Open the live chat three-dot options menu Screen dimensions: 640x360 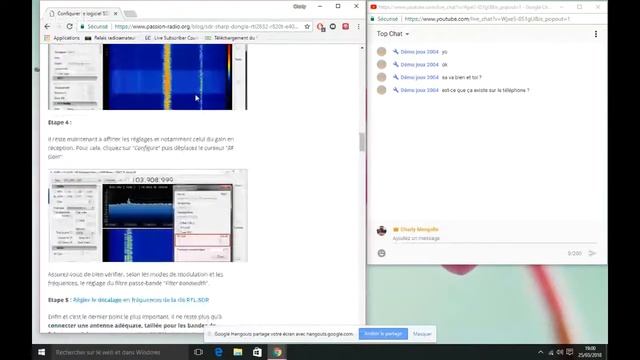click(596, 34)
